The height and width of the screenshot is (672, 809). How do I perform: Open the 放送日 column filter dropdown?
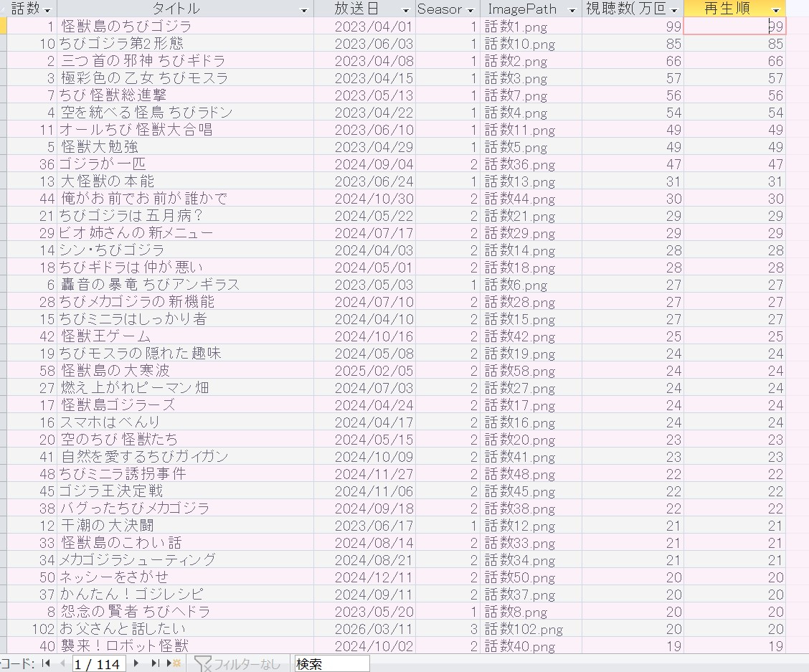click(x=405, y=10)
